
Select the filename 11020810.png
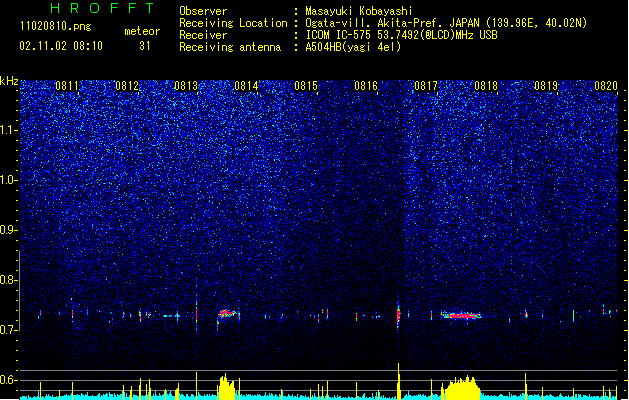tap(55, 27)
